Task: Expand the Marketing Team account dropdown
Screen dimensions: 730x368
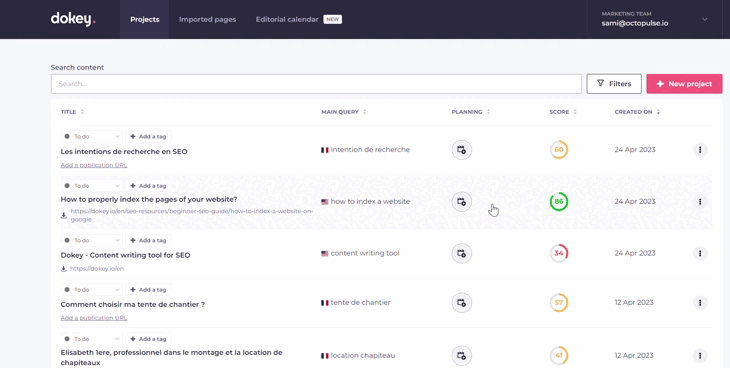Action: coord(704,19)
